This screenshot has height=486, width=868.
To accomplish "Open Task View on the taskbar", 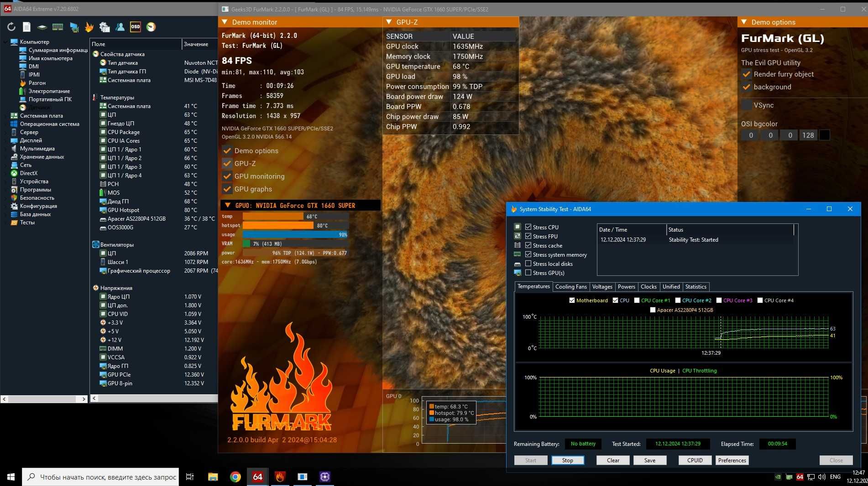I will [190, 477].
